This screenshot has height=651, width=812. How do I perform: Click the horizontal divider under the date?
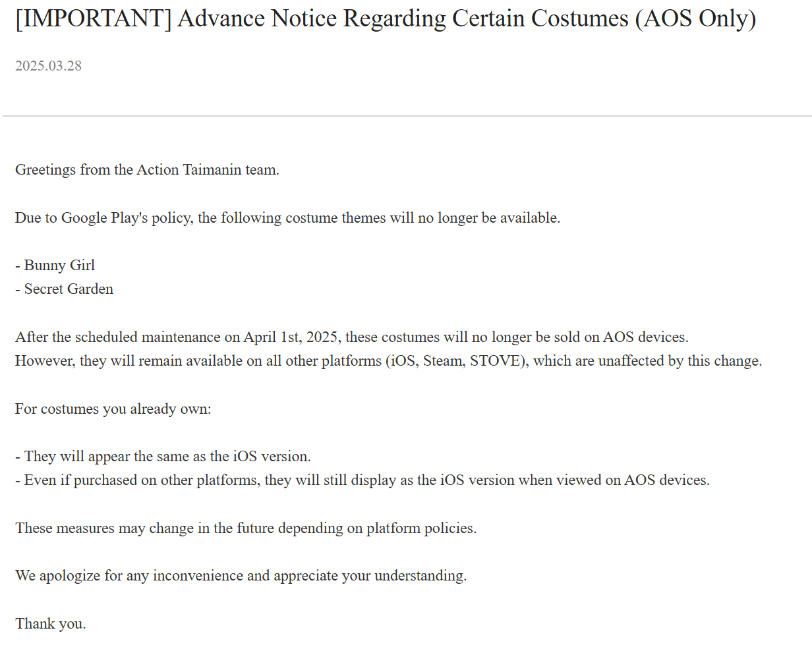(x=406, y=116)
